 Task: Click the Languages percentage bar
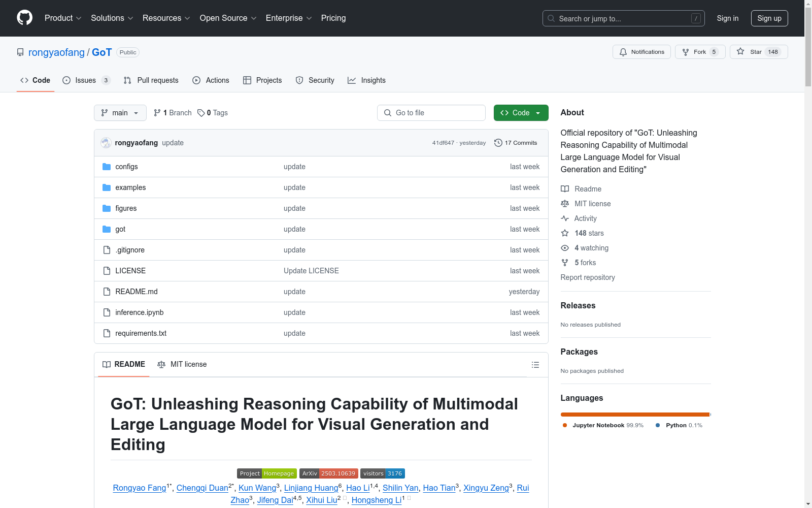(635, 414)
